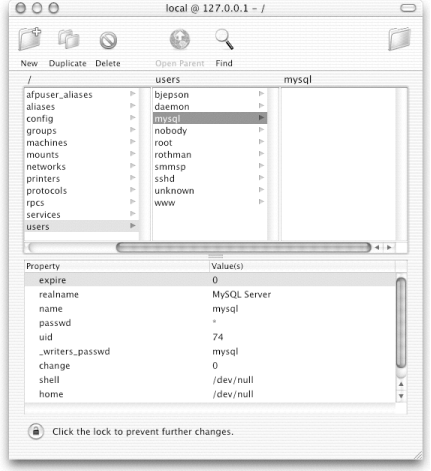Image resolution: width=431 pixels, height=471 pixels.
Task: Expand the root user arrow
Action: (261, 142)
